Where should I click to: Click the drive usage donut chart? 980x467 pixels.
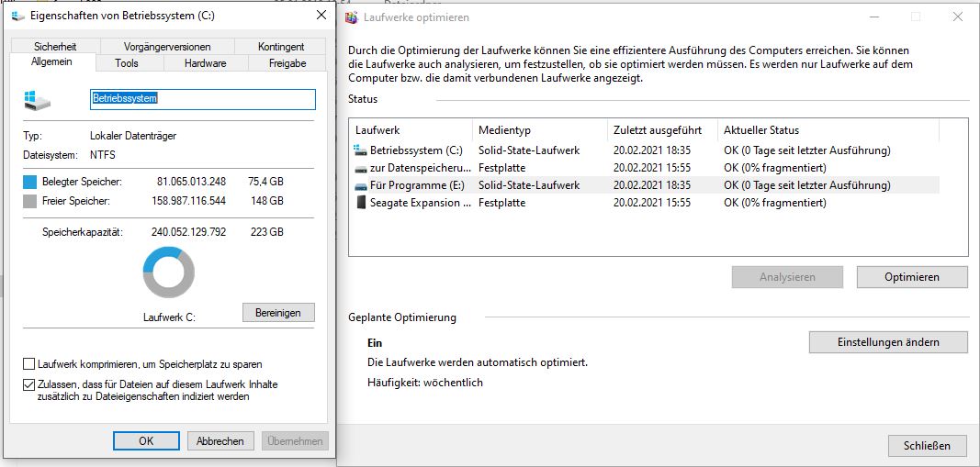[169, 272]
